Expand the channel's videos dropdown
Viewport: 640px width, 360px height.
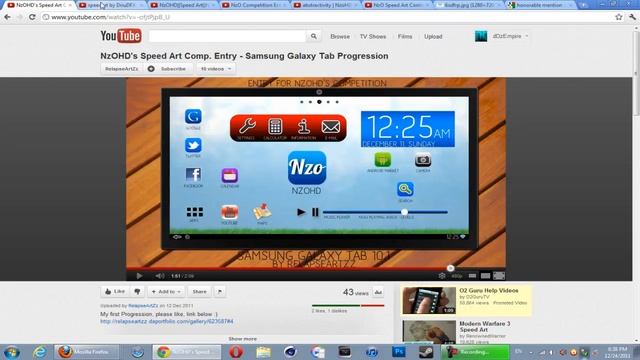pyautogui.click(x=216, y=69)
